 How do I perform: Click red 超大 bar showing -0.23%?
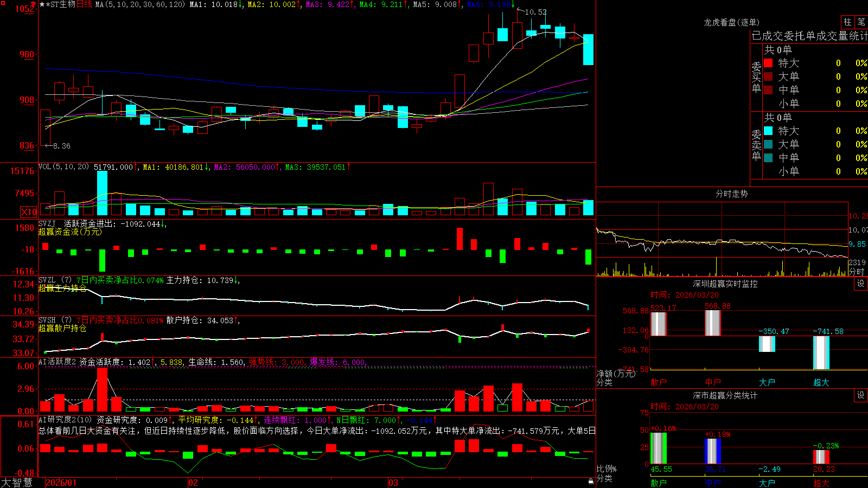[x=821, y=457]
